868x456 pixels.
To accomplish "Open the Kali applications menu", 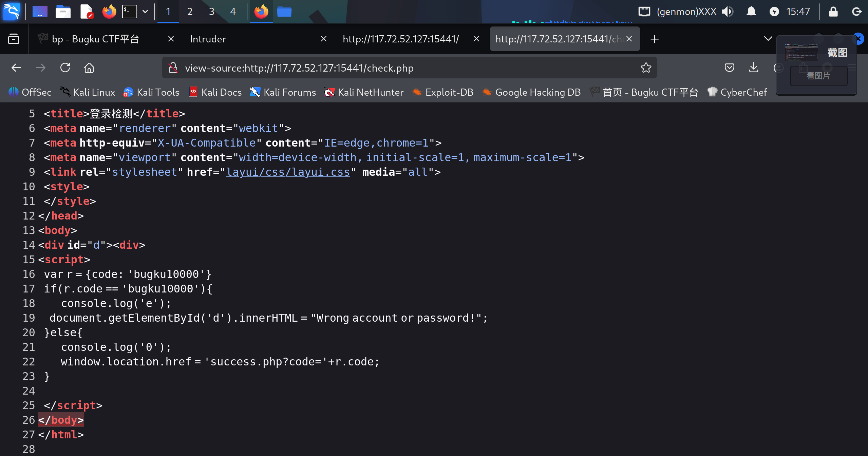I will pyautogui.click(x=12, y=12).
